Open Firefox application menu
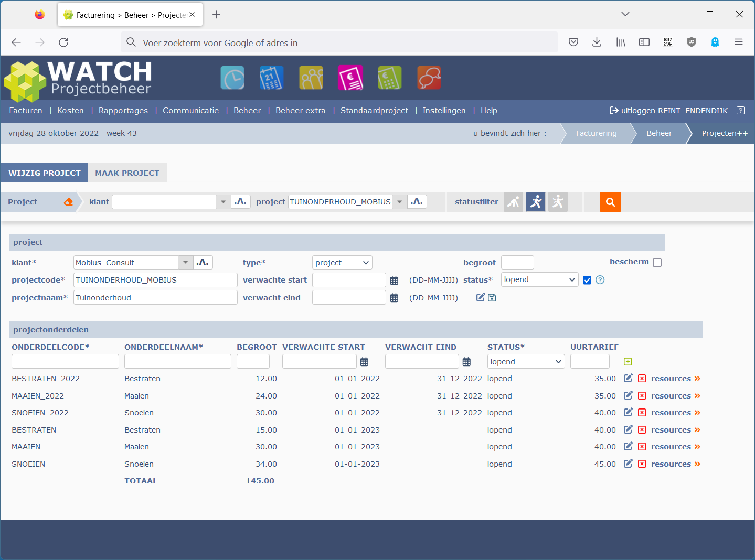This screenshot has width=755, height=560. 739,42
